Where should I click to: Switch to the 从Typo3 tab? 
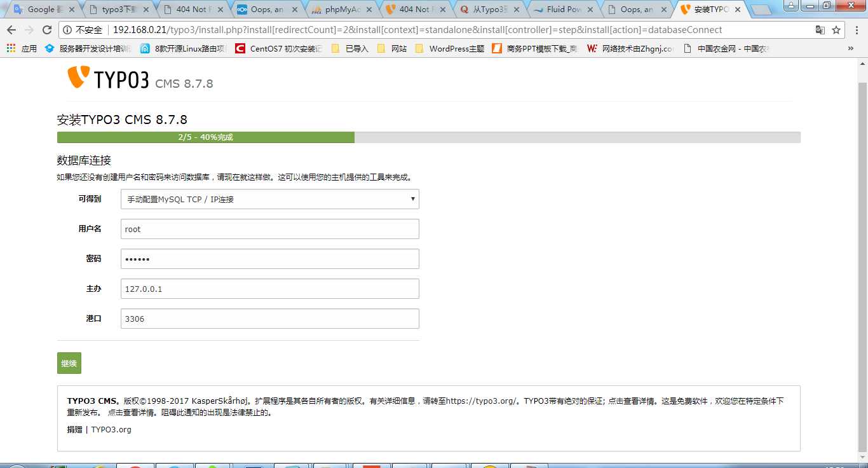point(488,10)
